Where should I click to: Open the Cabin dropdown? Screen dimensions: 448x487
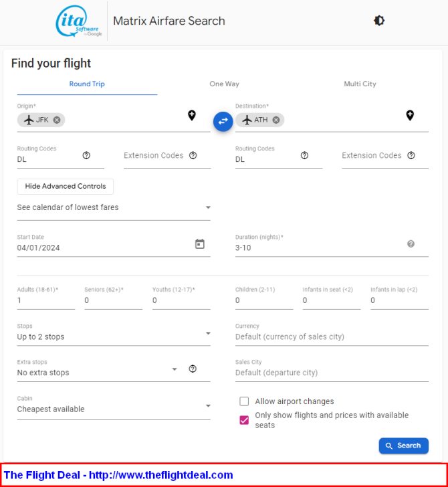click(x=114, y=409)
